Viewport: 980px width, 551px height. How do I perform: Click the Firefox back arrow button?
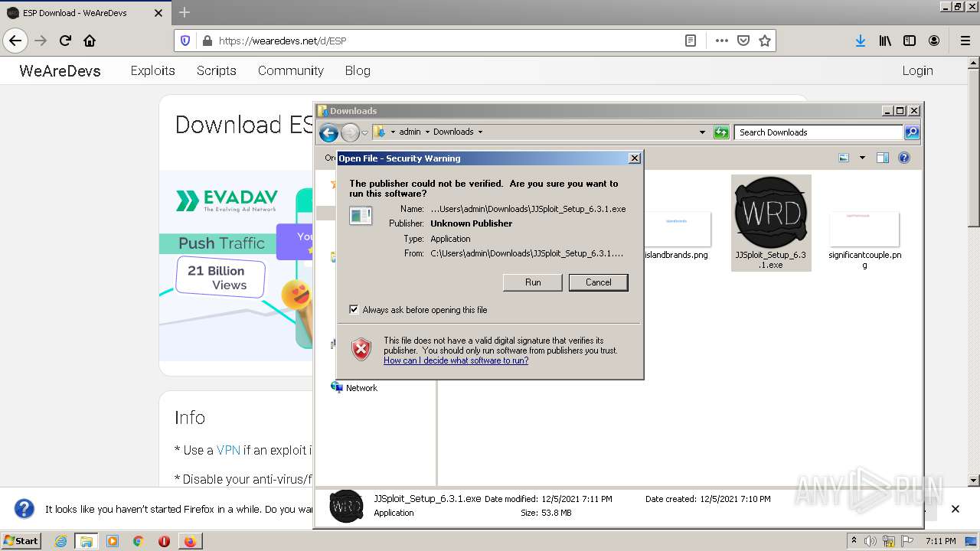pyautogui.click(x=15, y=41)
